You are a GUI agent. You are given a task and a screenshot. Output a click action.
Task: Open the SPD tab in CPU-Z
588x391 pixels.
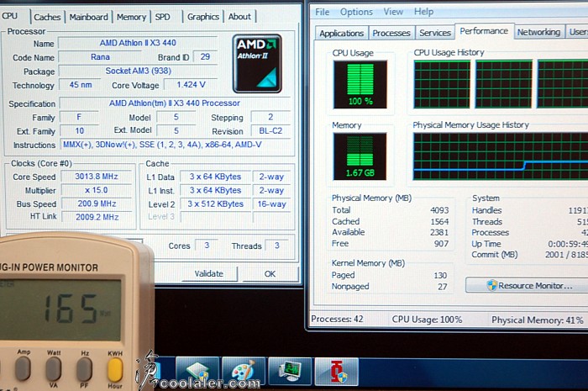click(162, 17)
